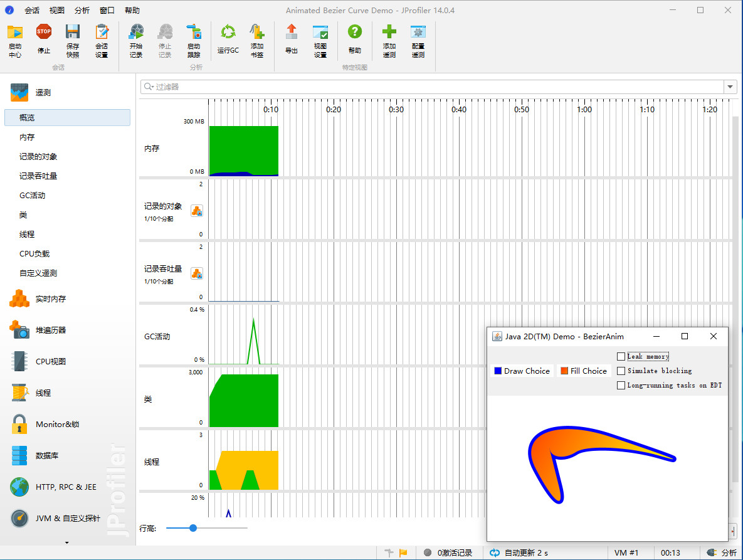Click the GC活动 row label in the chart
Image resolution: width=743 pixels, height=560 pixels.
pos(157,336)
